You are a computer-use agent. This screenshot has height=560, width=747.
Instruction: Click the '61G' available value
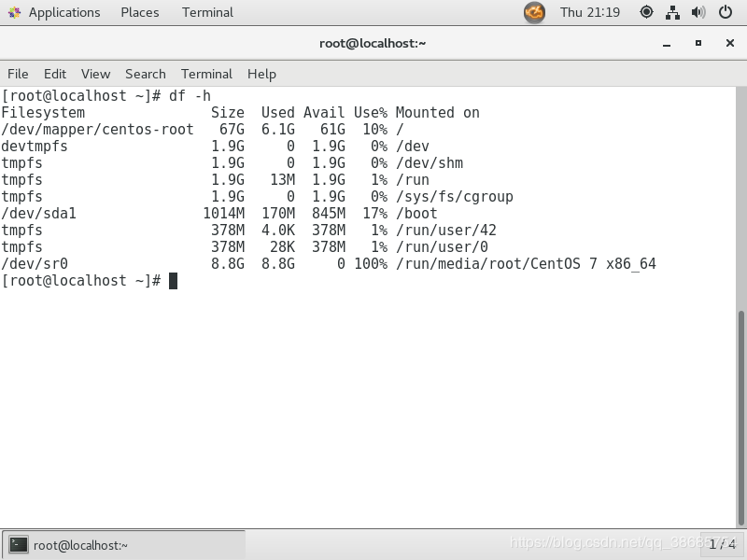333,130
